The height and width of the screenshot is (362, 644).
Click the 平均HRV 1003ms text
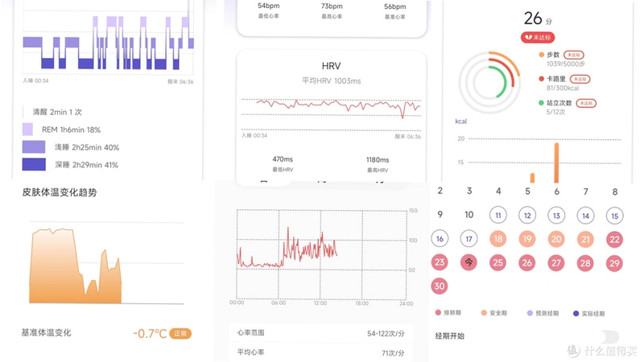pyautogui.click(x=332, y=81)
